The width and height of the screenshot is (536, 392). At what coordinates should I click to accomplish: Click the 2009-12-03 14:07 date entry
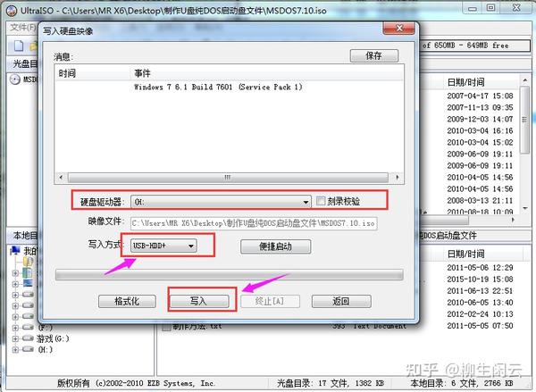480,119
